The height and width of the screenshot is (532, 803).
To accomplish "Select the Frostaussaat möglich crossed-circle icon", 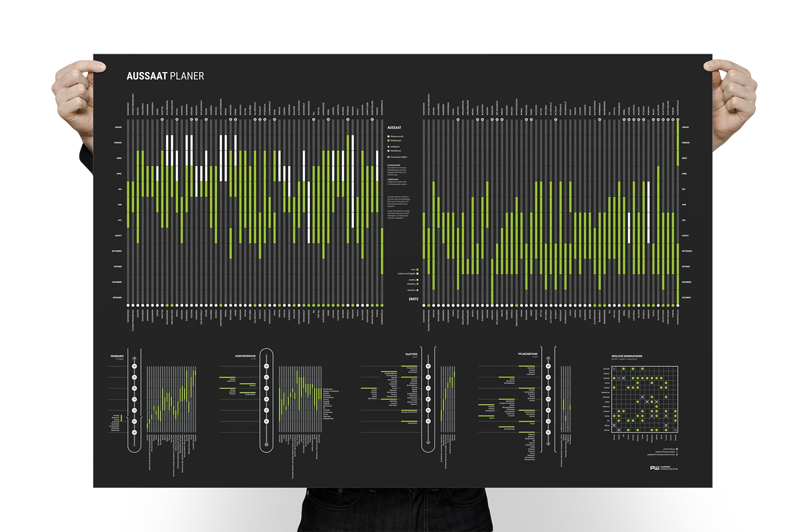I will coord(388,157).
